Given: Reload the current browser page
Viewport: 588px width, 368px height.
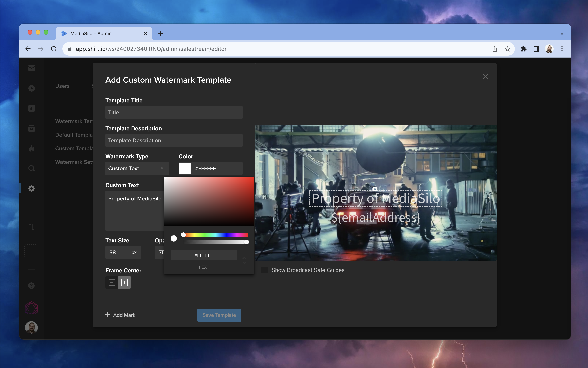Looking at the screenshot, I should coord(54,49).
